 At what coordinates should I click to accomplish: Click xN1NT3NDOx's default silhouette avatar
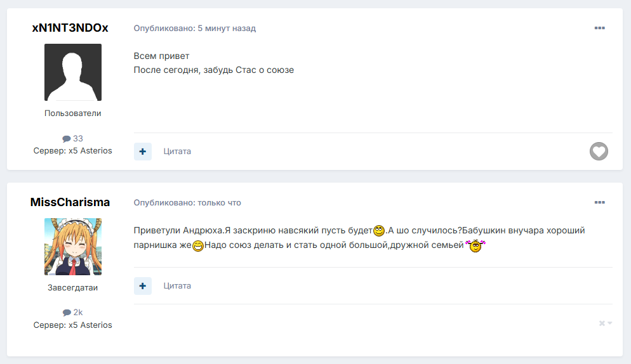(x=73, y=72)
